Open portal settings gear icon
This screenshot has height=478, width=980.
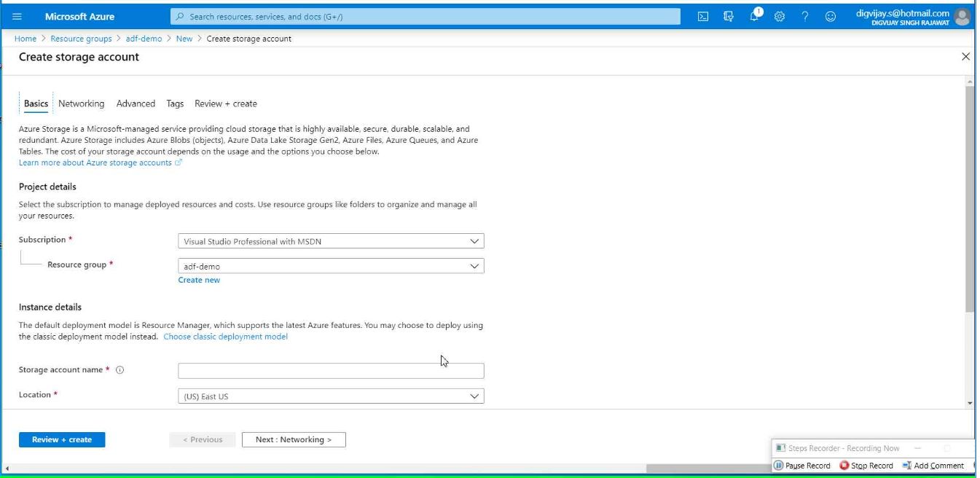(779, 16)
